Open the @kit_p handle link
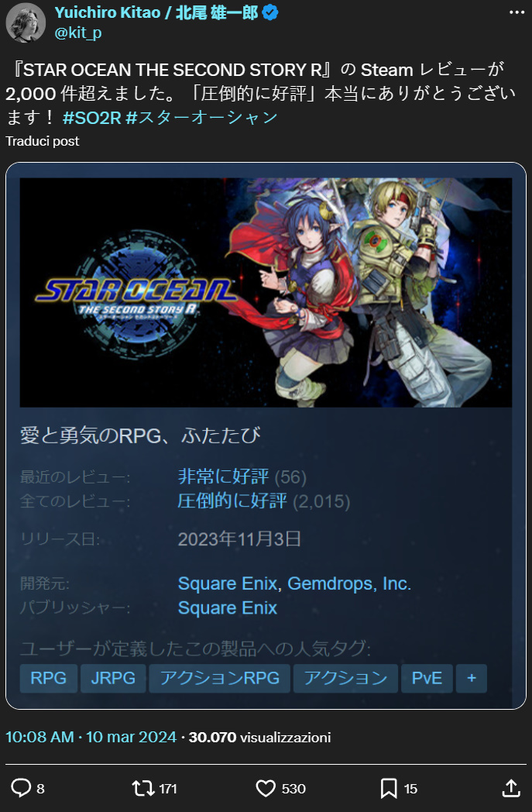532x812 pixels. [x=77, y=33]
